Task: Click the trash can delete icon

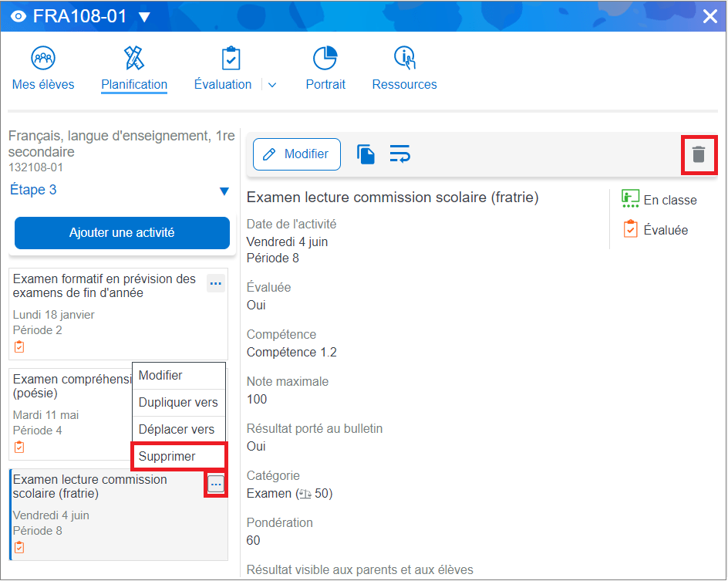Action: coord(698,154)
